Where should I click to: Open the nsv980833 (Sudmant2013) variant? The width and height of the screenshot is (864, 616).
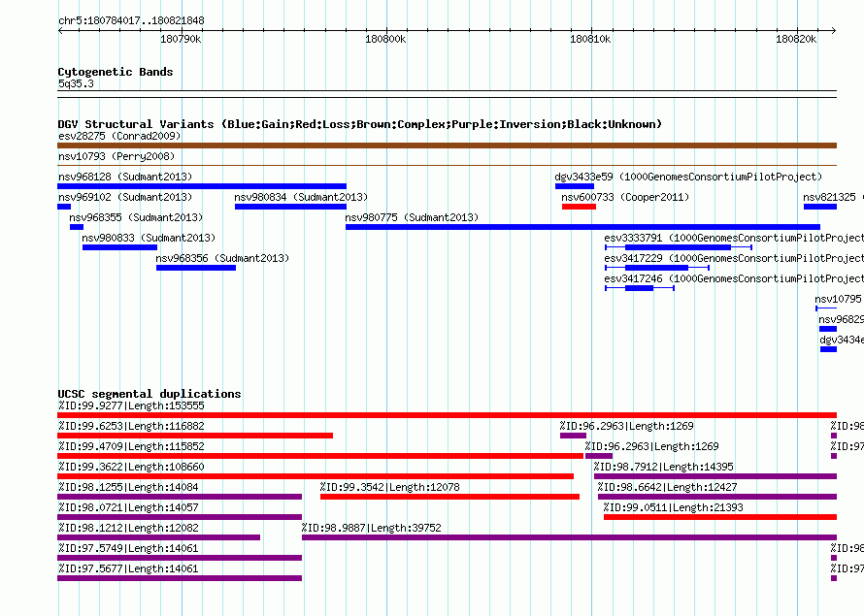coord(119,247)
